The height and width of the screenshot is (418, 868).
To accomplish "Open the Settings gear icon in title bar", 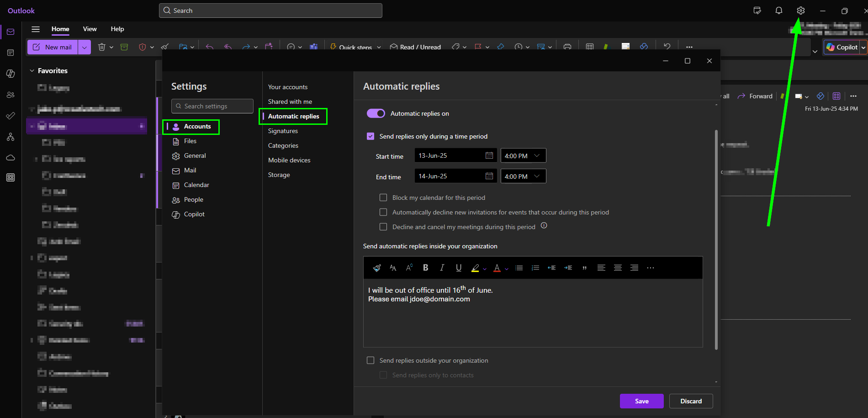I will [800, 11].
